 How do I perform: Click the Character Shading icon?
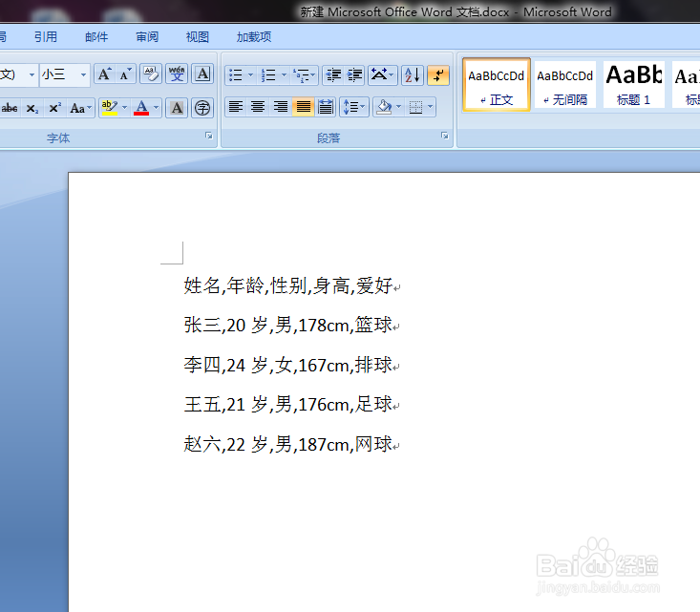pos(177,108)
